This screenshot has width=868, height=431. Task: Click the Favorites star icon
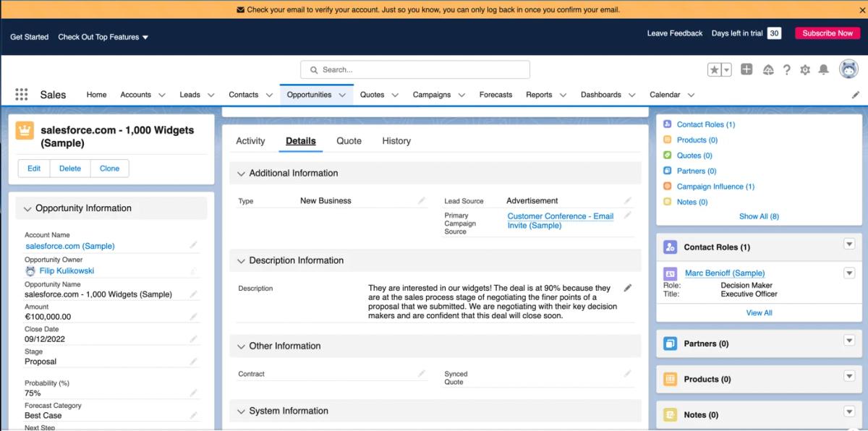(714, 69)
